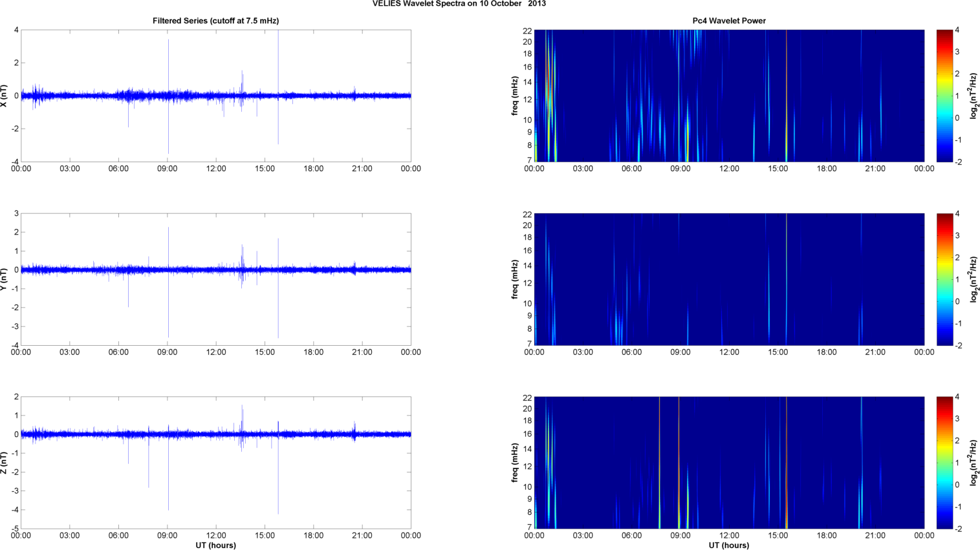Image resolution: width=980 pixels, height=550 pixels.
Task: Click "UT (hours)" below the bottom wavelet spectrogram
Action: click(x=729, y=545)
